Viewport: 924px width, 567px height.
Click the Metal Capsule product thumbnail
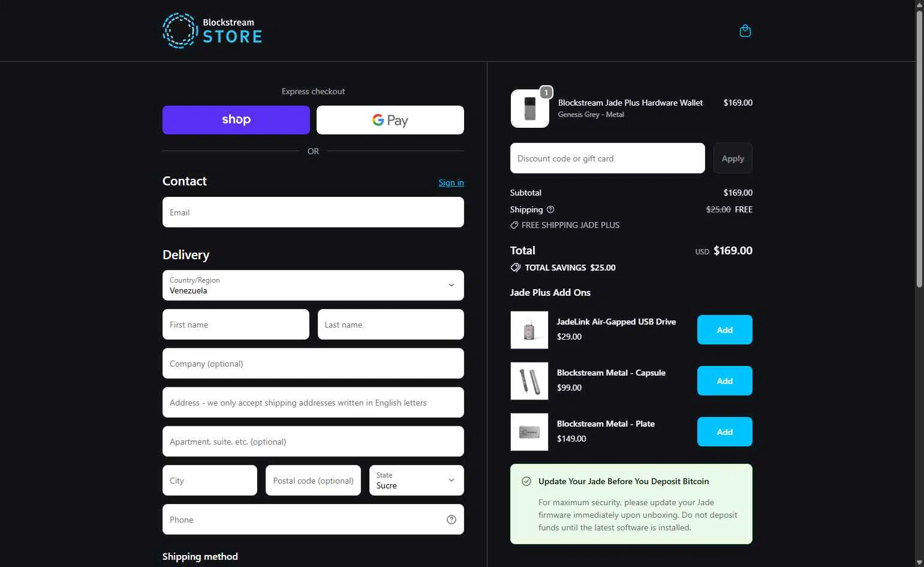529,381
